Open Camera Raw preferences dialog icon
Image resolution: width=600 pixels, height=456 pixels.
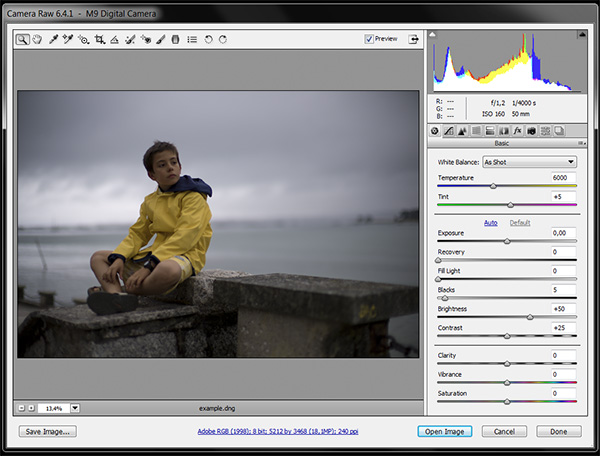pyautogui.click(x=191, y=40)
